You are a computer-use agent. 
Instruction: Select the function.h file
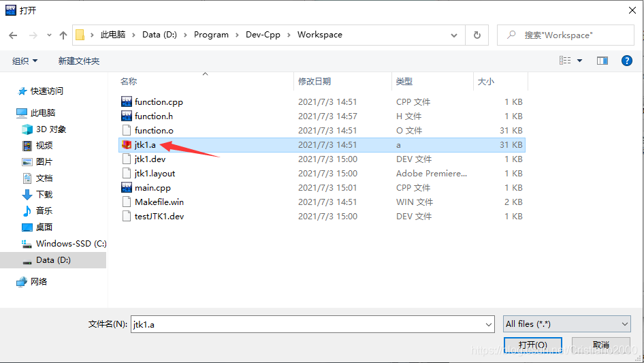click(x=154, y=116)
